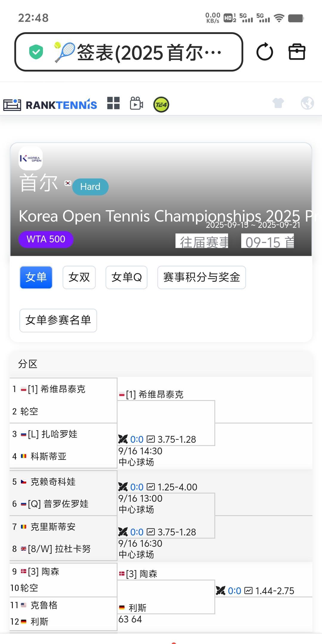Open the four-square grid menu icon
322x644 pixels.
[113, 103]
